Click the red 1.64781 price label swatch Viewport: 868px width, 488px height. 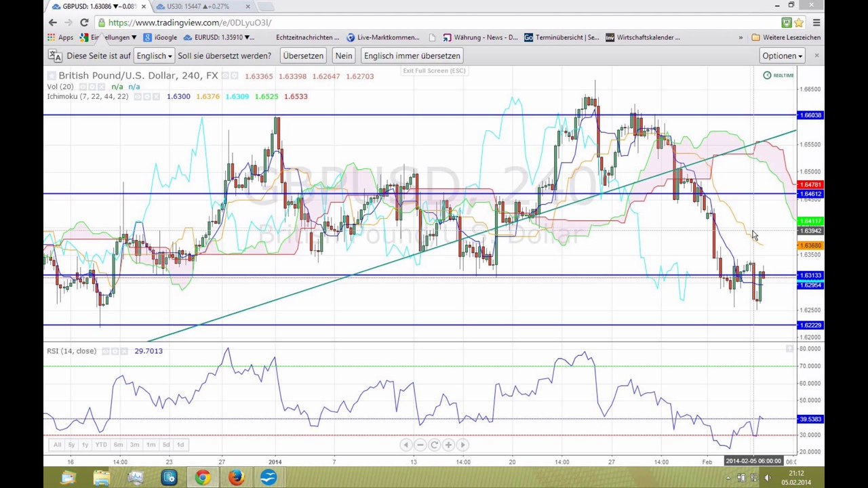811,185
